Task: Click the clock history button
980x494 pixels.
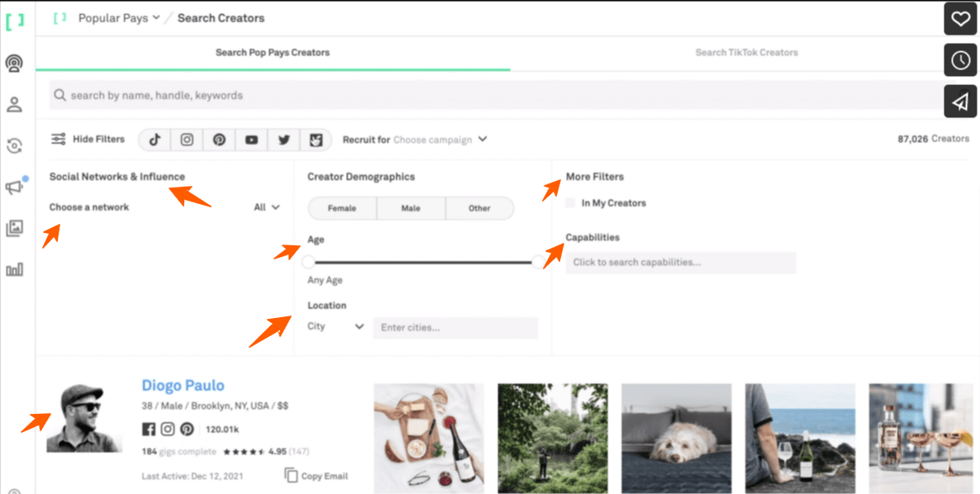Action: (960, 60)
